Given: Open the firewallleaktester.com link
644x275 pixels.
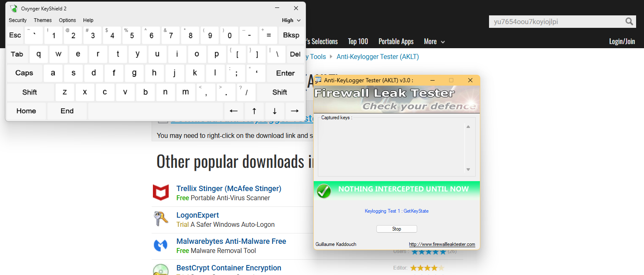Looking at the screenshot, I should [442, 244].
